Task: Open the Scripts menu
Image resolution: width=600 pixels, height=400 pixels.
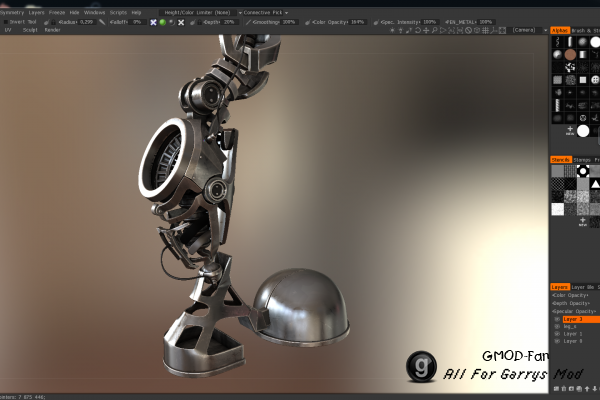Action: (118, 13)
